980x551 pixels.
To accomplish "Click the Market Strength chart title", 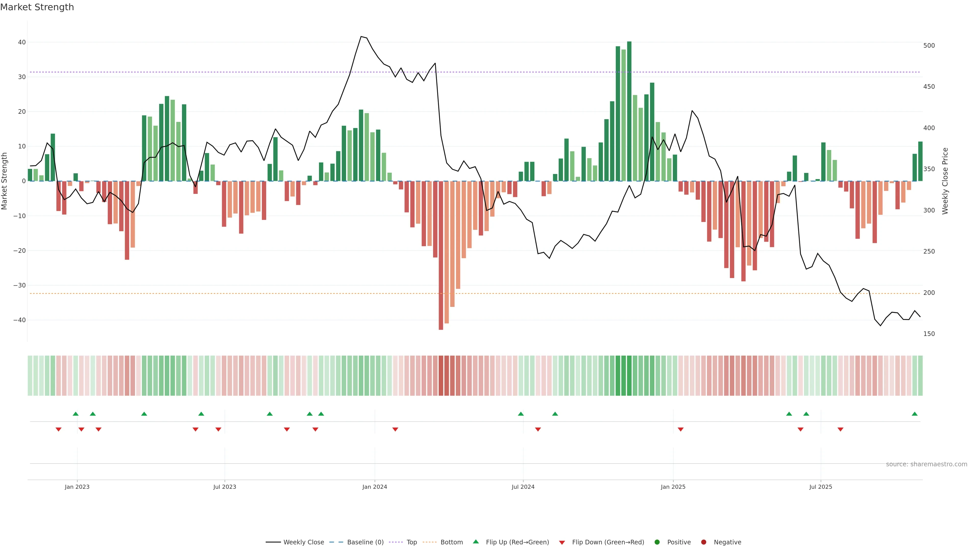I will [x=37, y=7].
